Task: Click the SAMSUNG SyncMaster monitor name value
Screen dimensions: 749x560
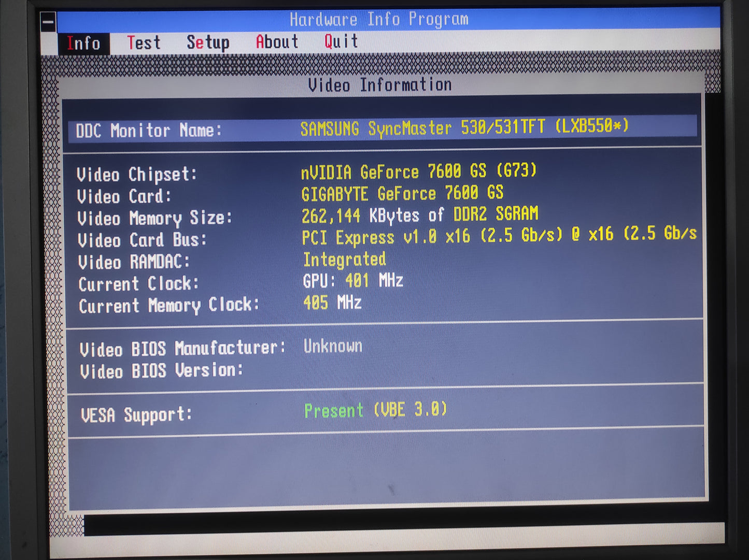Action: 464,127
